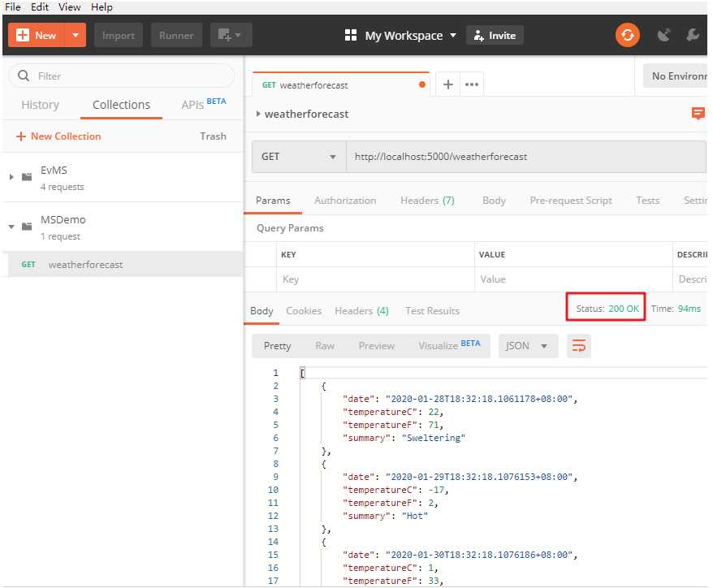Open the My Workspace dropdown arrow
The image size is (713, 588).
coord(453,35)
